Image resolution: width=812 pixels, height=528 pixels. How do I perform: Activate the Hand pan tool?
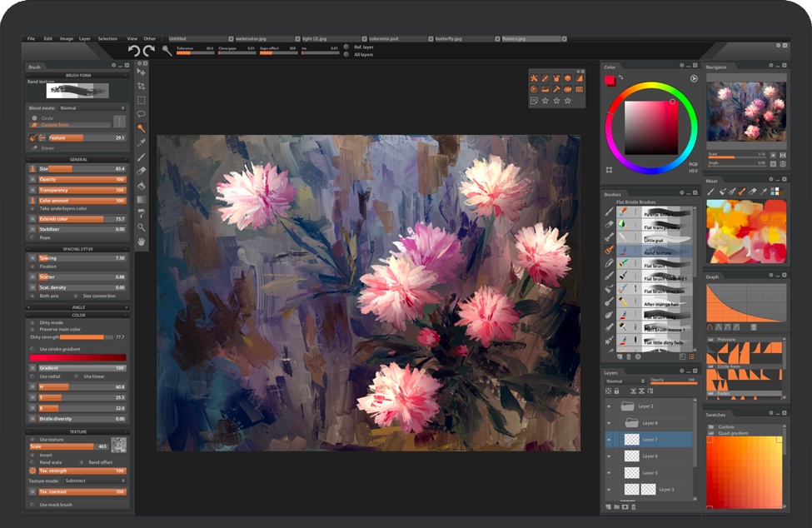tap(141, 241)
